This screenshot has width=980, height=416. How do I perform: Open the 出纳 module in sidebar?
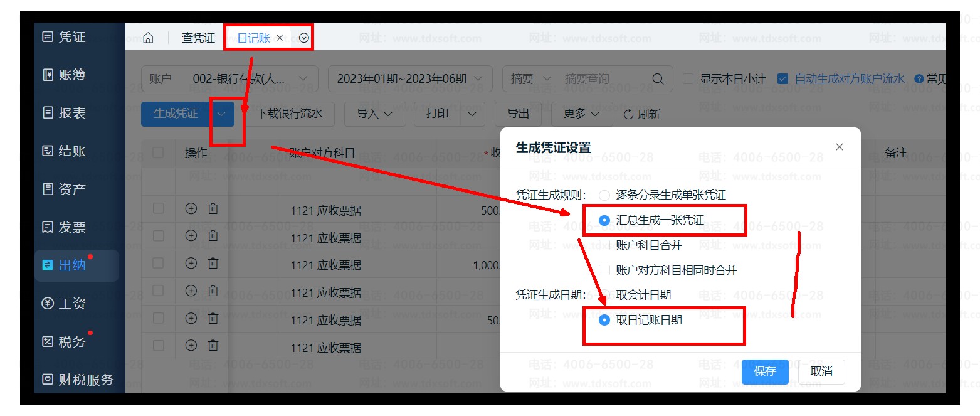click(72, 265)
